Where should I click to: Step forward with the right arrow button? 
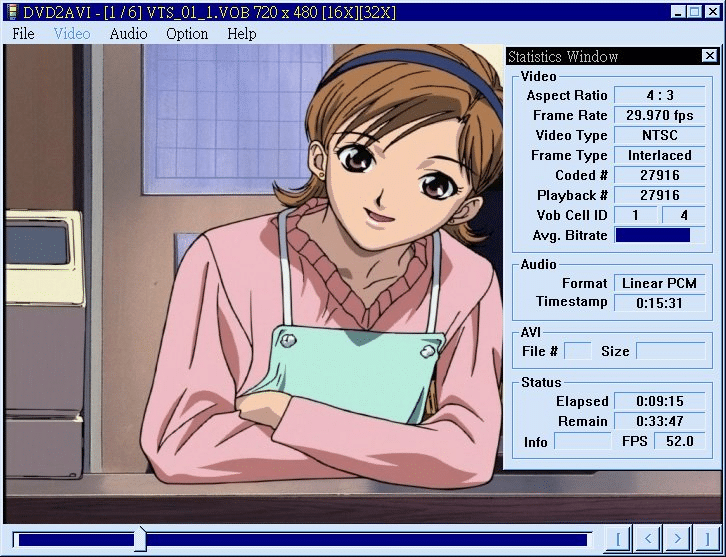677,538
